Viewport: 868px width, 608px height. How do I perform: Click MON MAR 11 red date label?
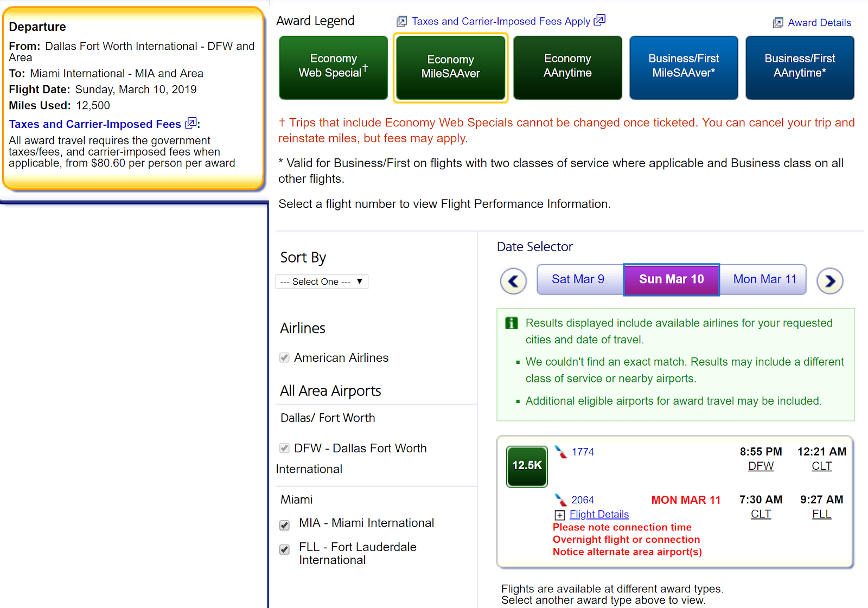(686, 500)
